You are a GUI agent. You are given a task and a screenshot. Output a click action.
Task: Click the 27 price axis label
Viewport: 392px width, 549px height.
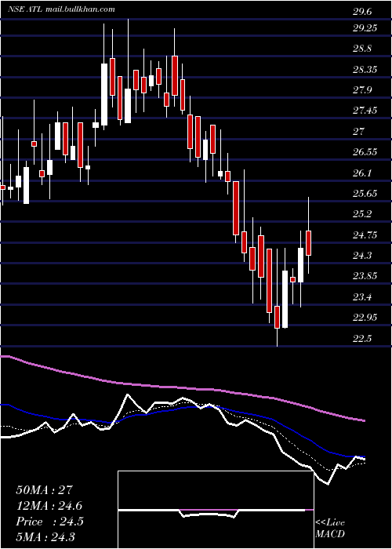[359, 132]
